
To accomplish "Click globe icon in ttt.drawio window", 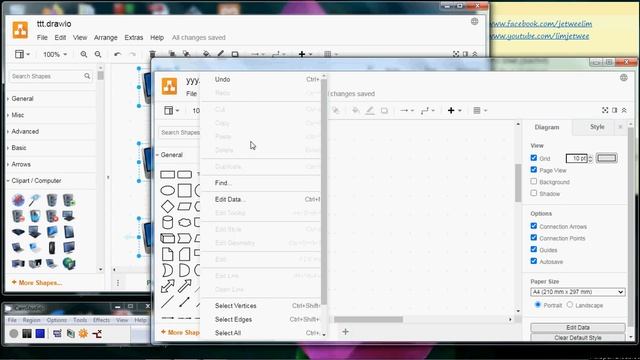I will 474,21.
